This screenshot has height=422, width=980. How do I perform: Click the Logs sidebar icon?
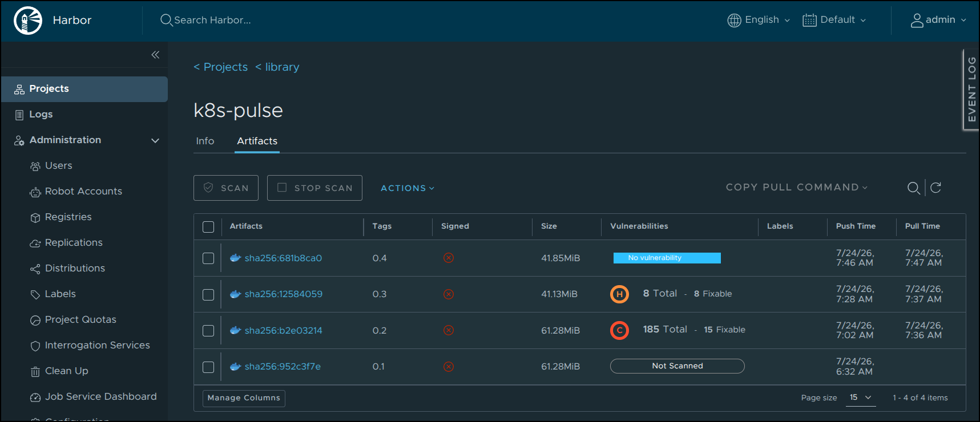click(x=19, y=115)
